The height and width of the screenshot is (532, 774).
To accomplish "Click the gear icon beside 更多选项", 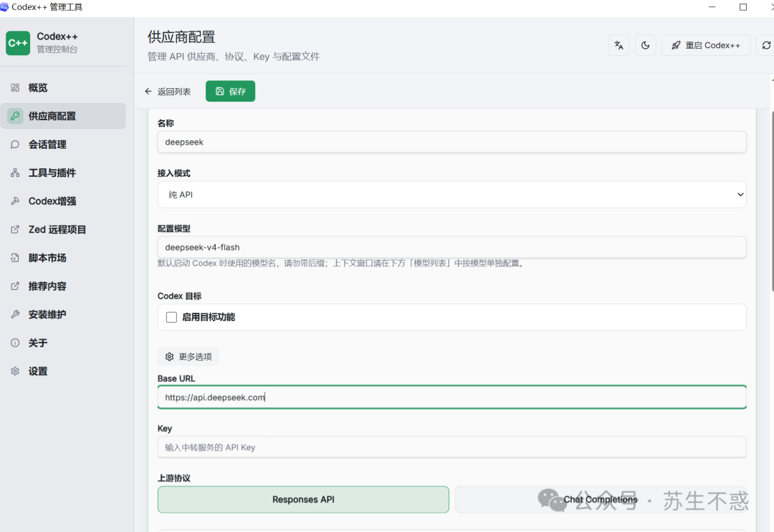I will point(169,357).
